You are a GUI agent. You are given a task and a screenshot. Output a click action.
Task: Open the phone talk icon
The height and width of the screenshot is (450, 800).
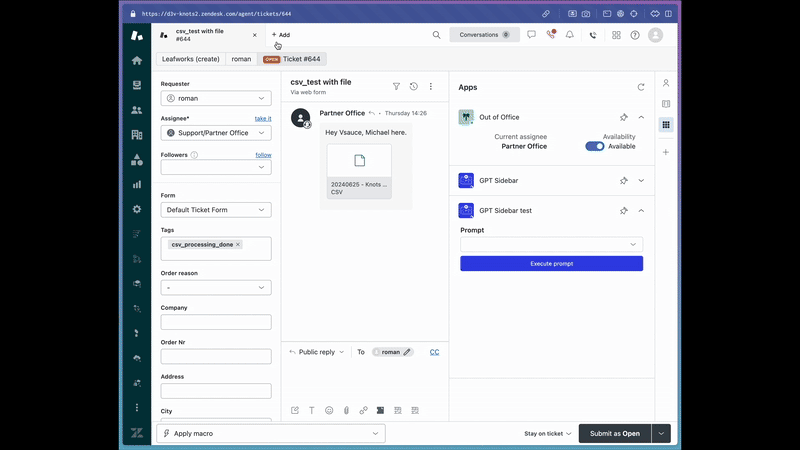(x=593, y=35)
